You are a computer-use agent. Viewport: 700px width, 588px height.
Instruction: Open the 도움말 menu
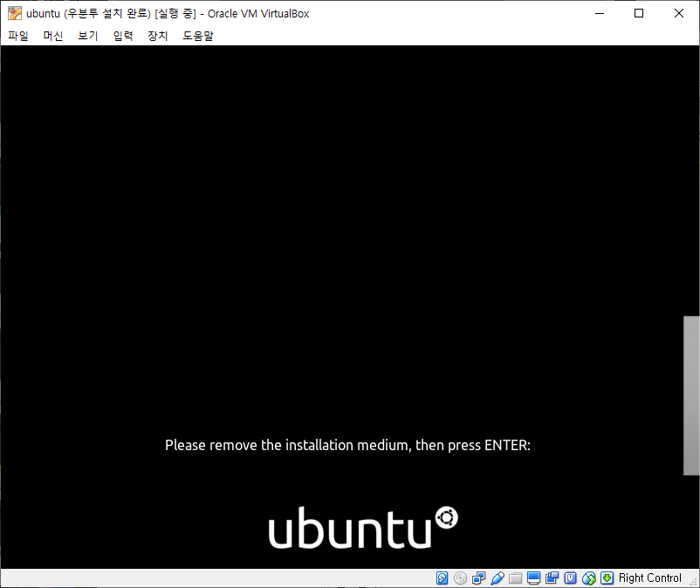pyautogui.click(x=198, y=36)
